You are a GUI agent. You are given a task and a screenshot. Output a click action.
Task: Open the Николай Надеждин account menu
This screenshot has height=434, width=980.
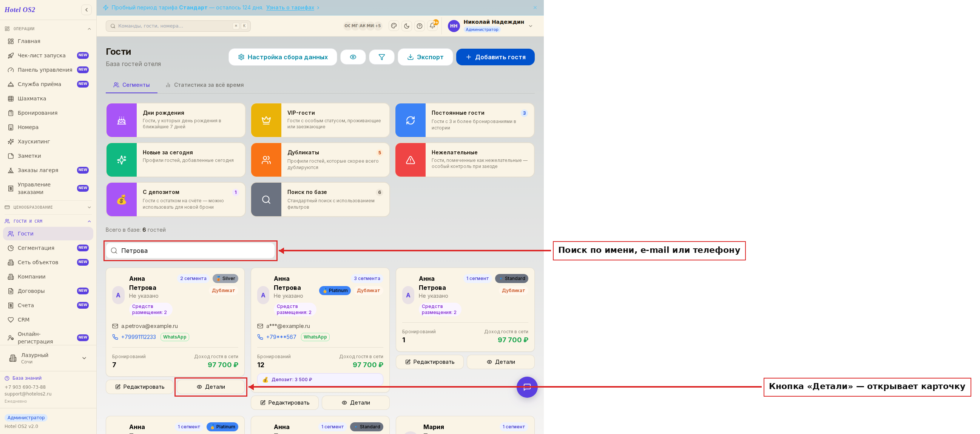coord(491,26)
